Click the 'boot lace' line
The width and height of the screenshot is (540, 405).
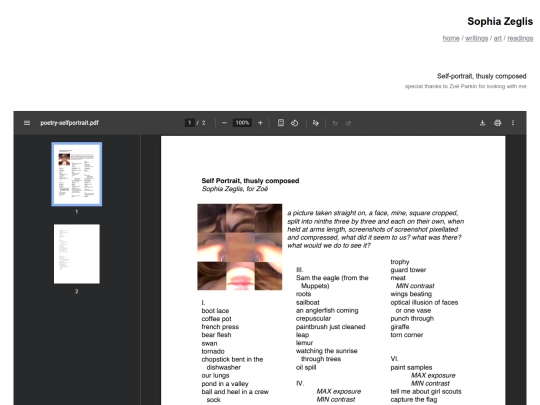pyautogui.click(x=215, y=311)
